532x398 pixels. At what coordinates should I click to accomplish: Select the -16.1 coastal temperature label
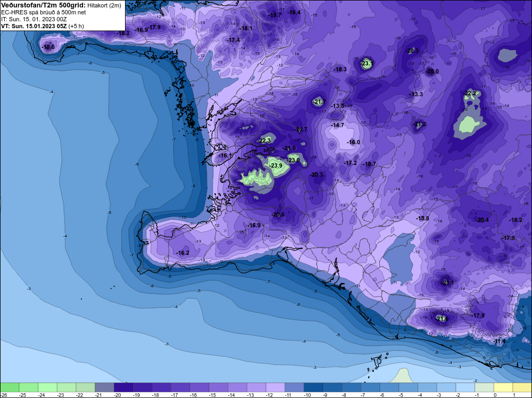click(x=225, y=156)
